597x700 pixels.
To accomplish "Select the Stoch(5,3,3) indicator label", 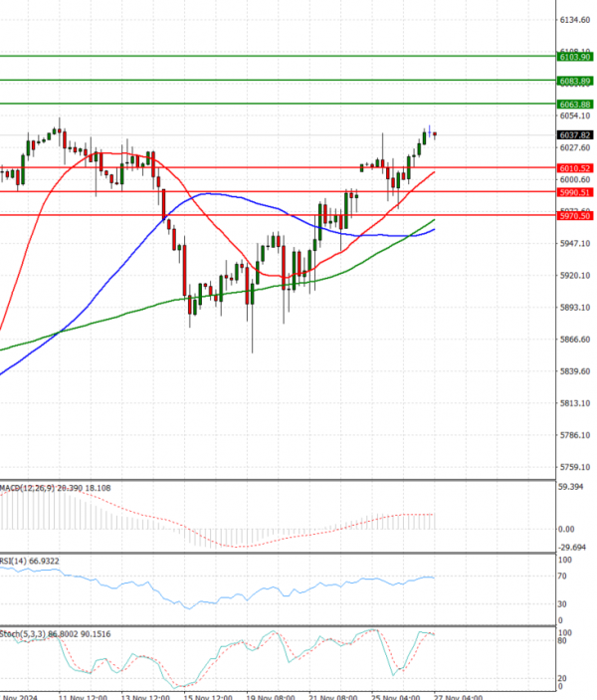I will (56, 634).
